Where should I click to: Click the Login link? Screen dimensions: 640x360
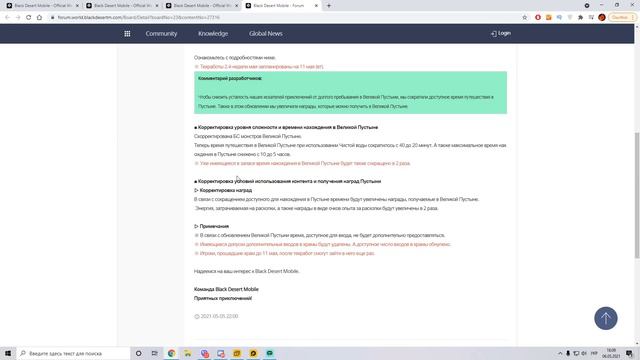(x=501, y=33)
